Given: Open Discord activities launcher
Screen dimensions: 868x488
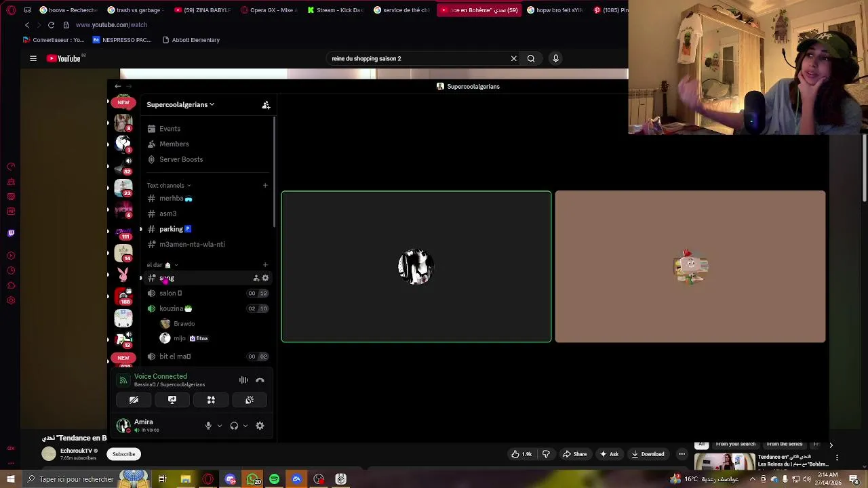Looking at the screenshot, I should click(211, 400).
